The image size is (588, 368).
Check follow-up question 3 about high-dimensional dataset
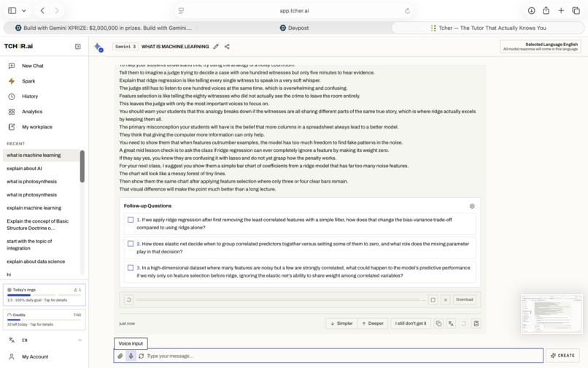(x=131, y=268)
